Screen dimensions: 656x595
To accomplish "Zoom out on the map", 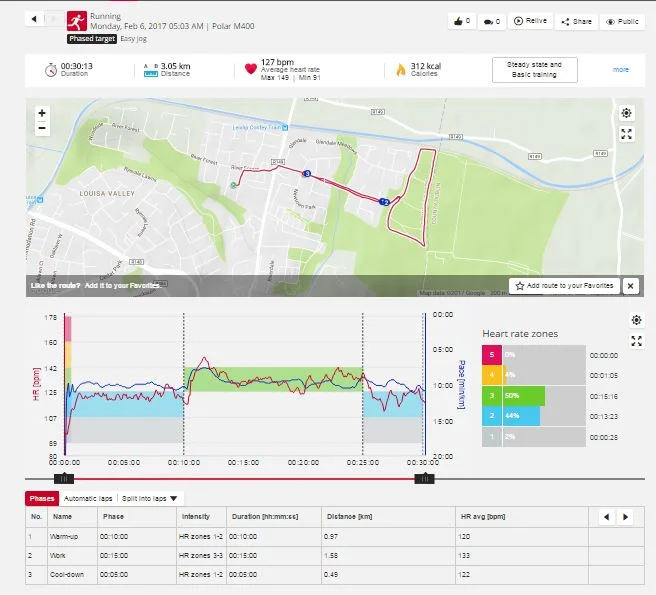I will tap(42, 128).
